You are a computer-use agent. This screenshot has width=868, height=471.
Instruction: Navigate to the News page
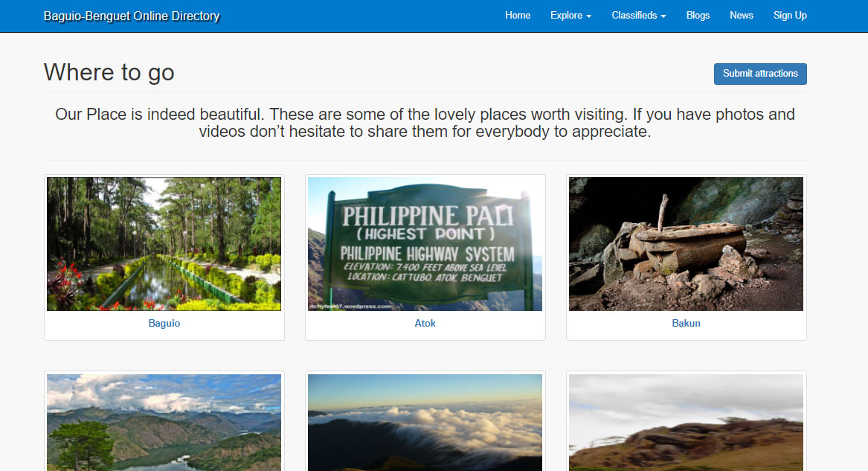(741, 16)
